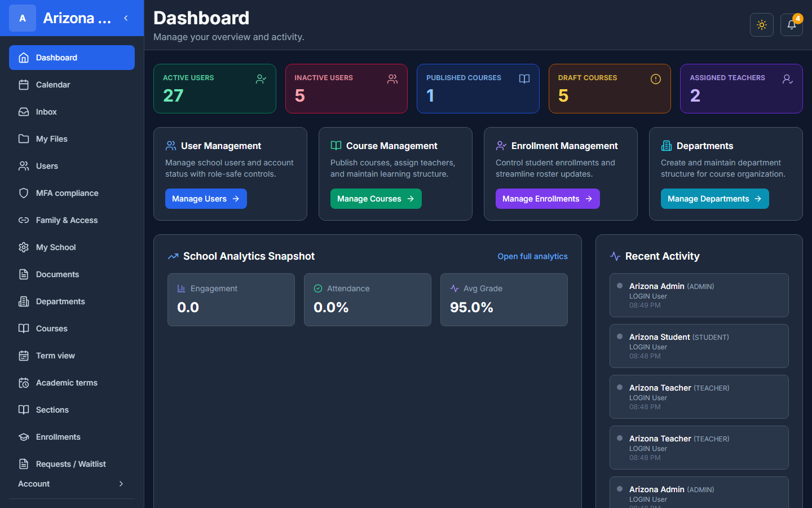This screenshot has width=812, height=508.
Task: Collapse the sidebar with chevron arrow
Action: (x=126, y=18)
